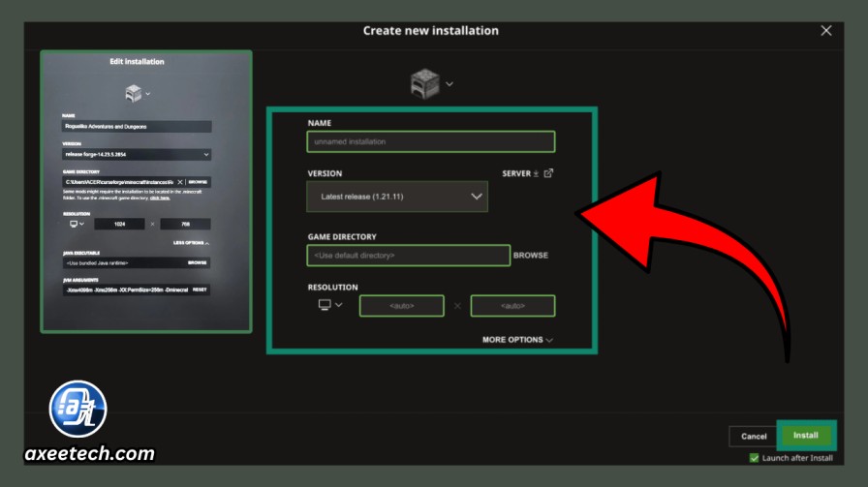Open the monitor resolution dropdown in Edit installation
868x487 pixels.
coord(77,224)
